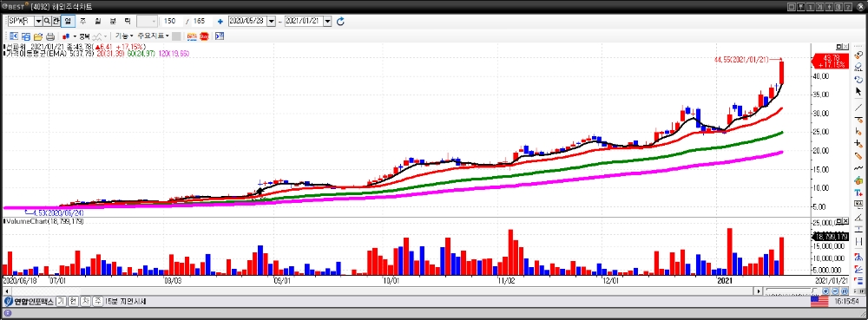
Task: Click the US flag icon
Action: pyautogui.click(x=819, y=301)
